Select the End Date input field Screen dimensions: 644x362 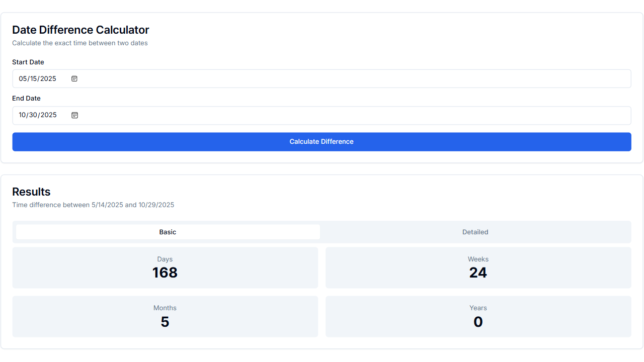201,115
